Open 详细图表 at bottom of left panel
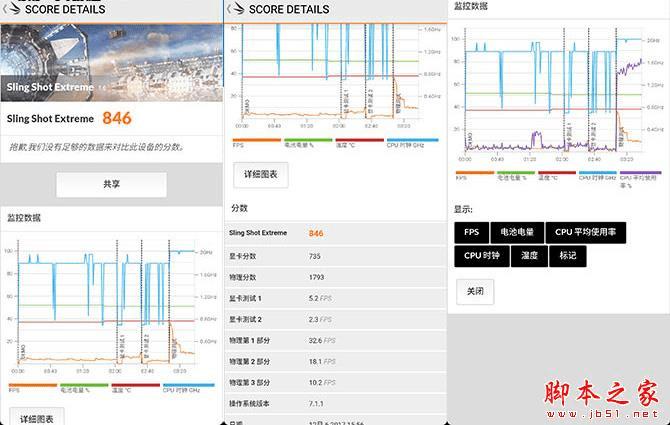 [x=37, y=417]
